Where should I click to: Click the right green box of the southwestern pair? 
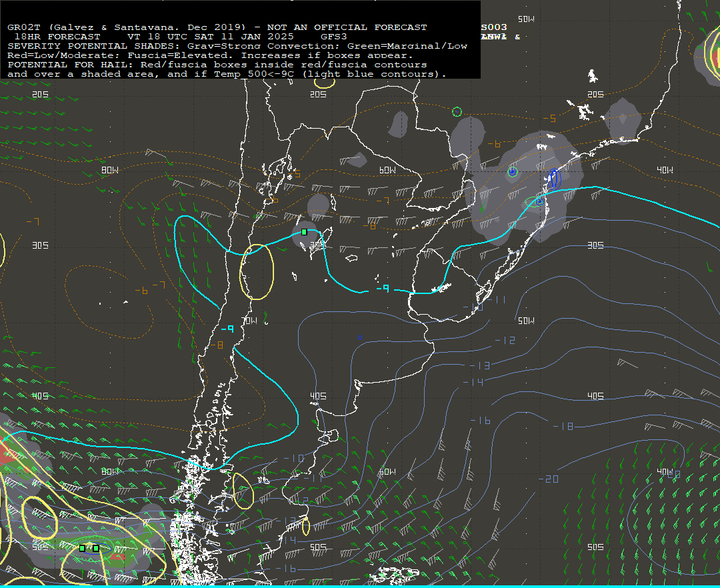(96, 548)
